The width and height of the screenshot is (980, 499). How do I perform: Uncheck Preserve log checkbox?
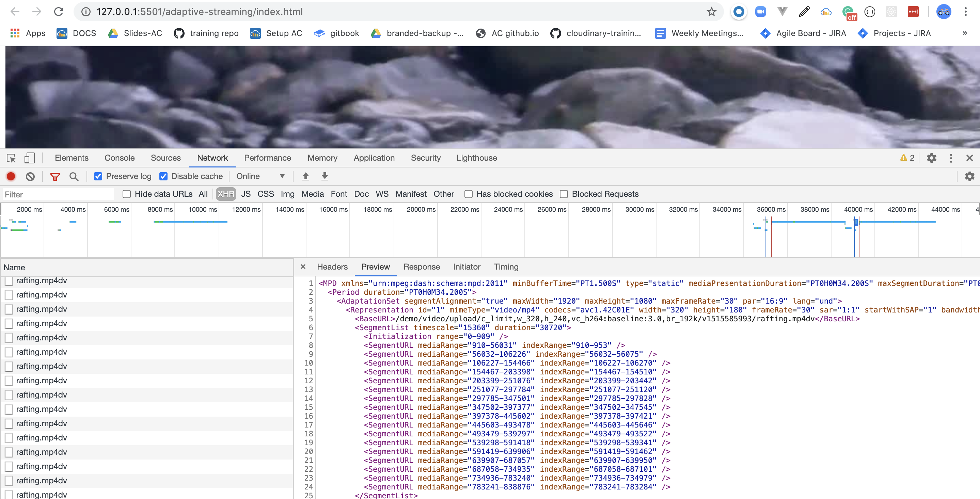(98, 176)
